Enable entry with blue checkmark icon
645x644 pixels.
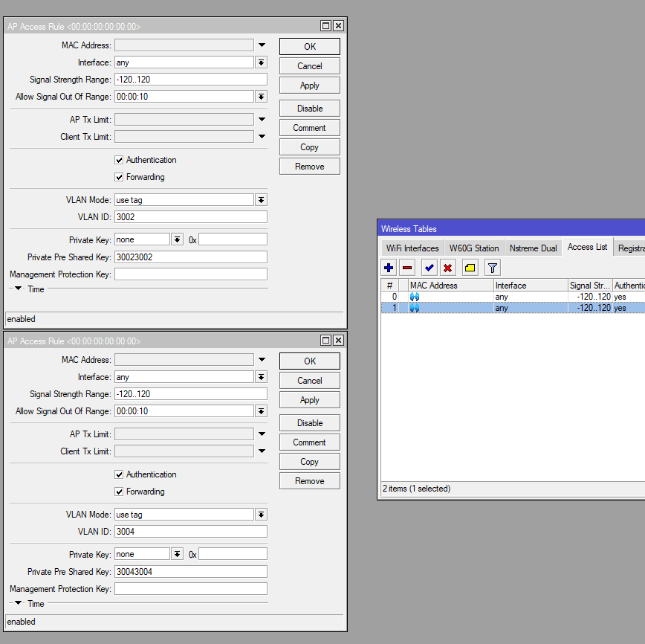coord(429,268)
